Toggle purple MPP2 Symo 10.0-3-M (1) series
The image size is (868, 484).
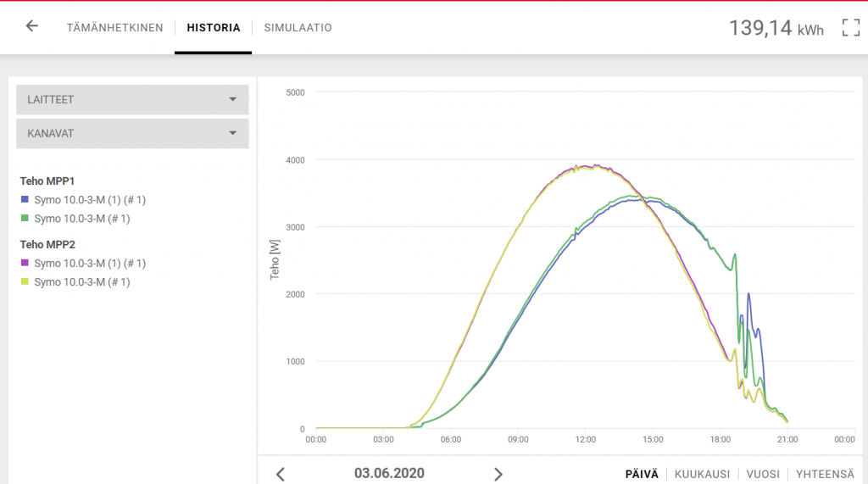90,264
